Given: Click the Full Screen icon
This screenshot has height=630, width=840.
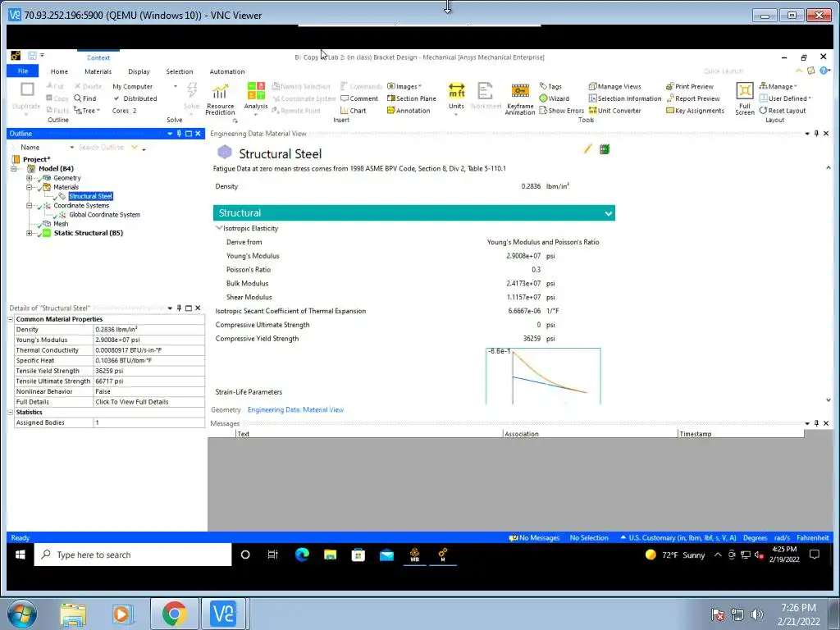Looking at the screenshot, I should [745, 99].
